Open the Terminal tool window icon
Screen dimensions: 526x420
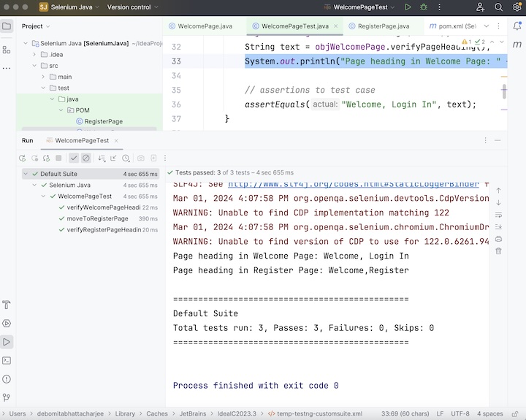[x=7, y=361]
